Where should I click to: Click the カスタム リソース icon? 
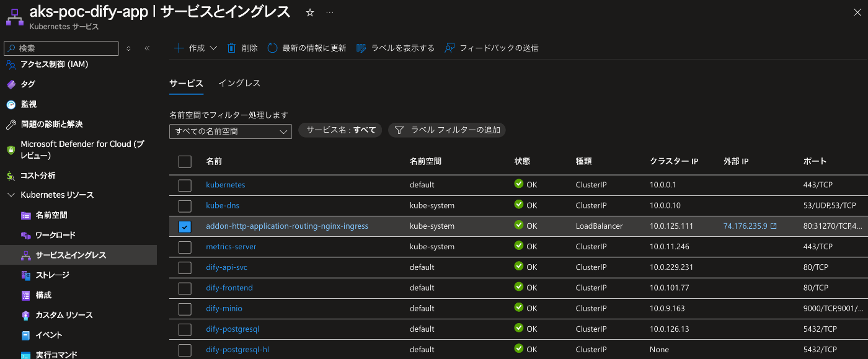pyautogui.click(x=25, y=315)
